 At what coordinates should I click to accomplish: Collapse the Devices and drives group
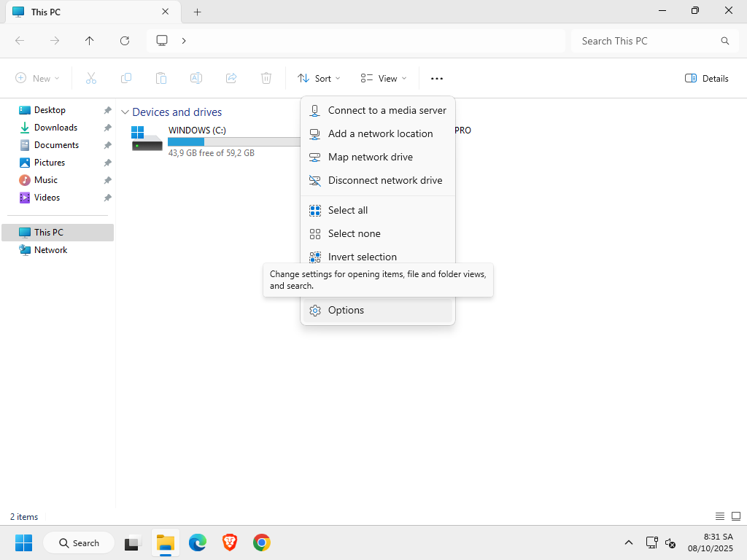(x=125, y=112)
